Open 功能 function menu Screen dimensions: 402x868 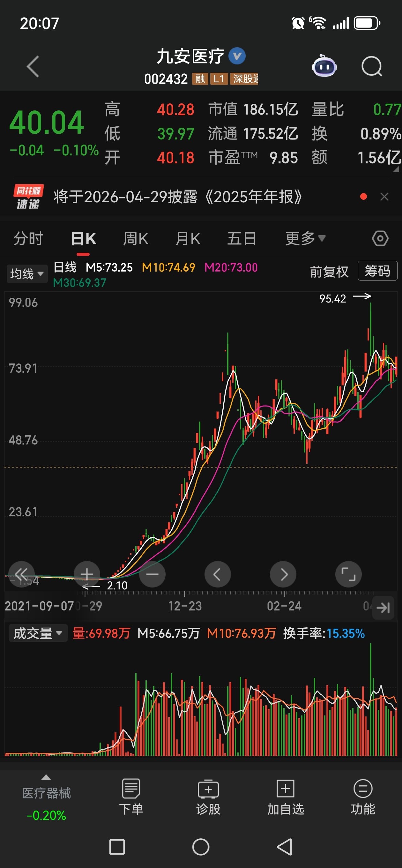(363, 797)
